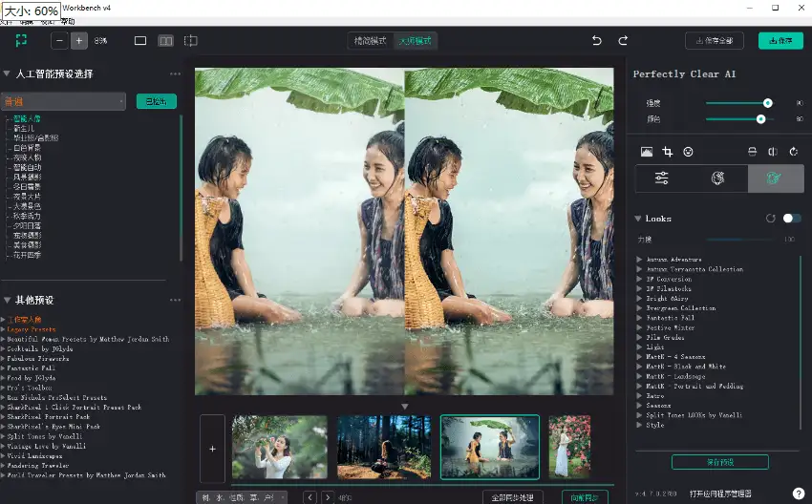Open the preset category dropdown

[x=64, y=101]
